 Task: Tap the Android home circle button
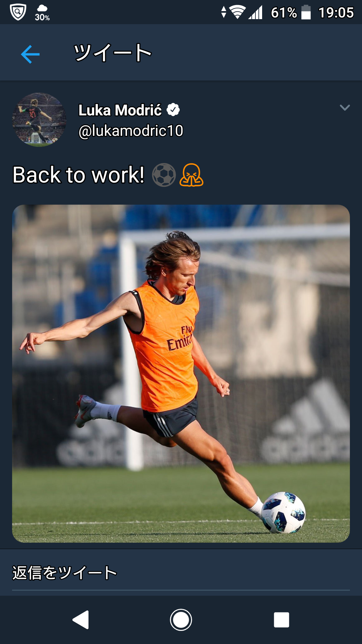(181, 620)
